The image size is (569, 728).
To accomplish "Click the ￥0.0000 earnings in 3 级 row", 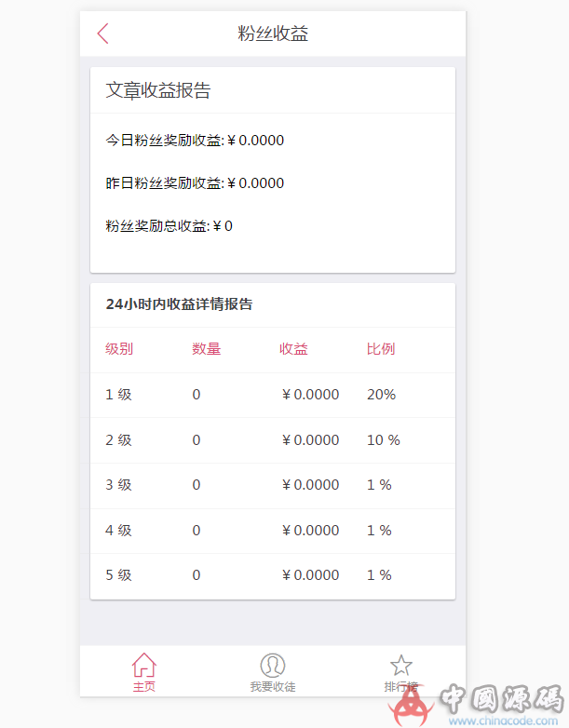I will coord(310,485).
